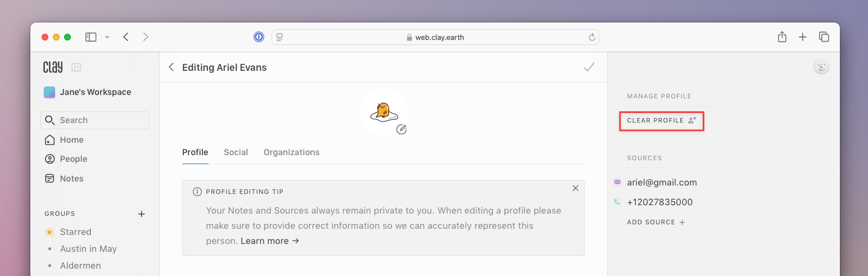The height and width of the screenshot is (276, 868).
Task: Click the Clear Profile button
Action: tap(661, 120)
